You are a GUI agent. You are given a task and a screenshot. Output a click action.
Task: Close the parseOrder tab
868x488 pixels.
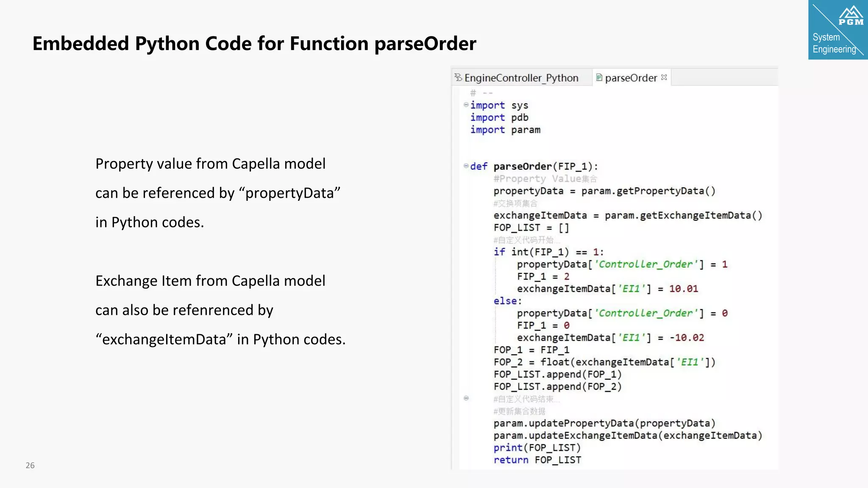664,78
